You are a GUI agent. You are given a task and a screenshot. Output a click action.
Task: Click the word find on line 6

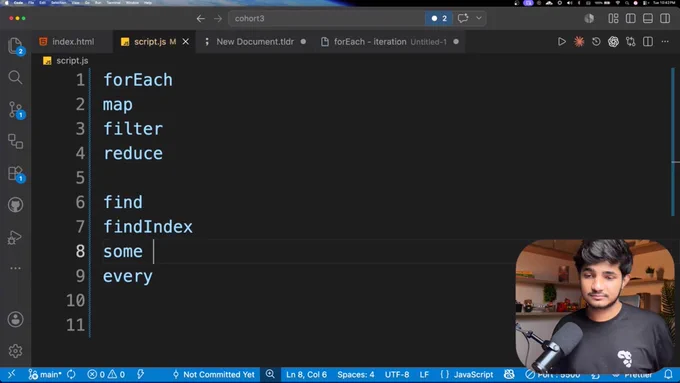click(x=123, y=203)
